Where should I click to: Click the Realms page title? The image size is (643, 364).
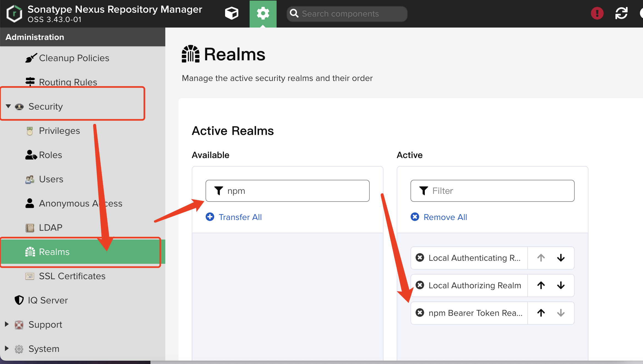234,54
